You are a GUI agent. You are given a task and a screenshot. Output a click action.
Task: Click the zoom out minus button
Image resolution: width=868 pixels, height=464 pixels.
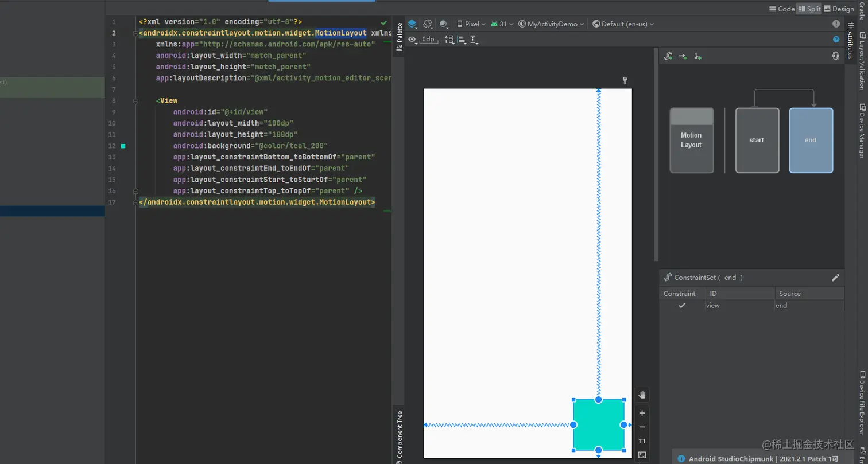642,427
